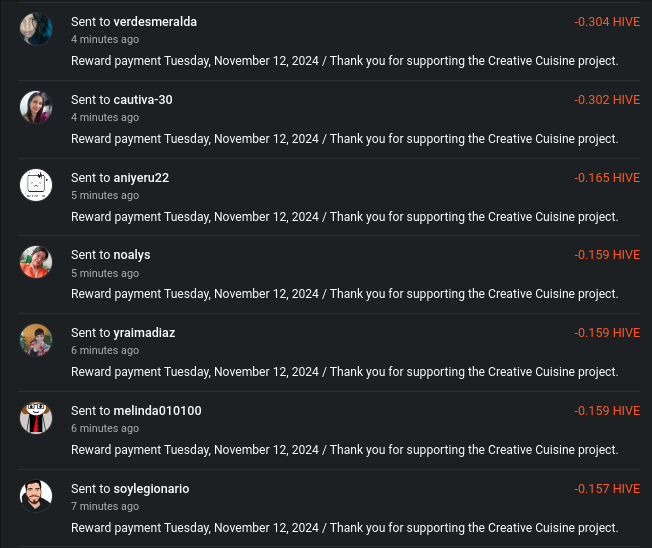Click the memo on verdesmeralda's transfer
Viewport: 652px width, 548px height.
[345, 61]
